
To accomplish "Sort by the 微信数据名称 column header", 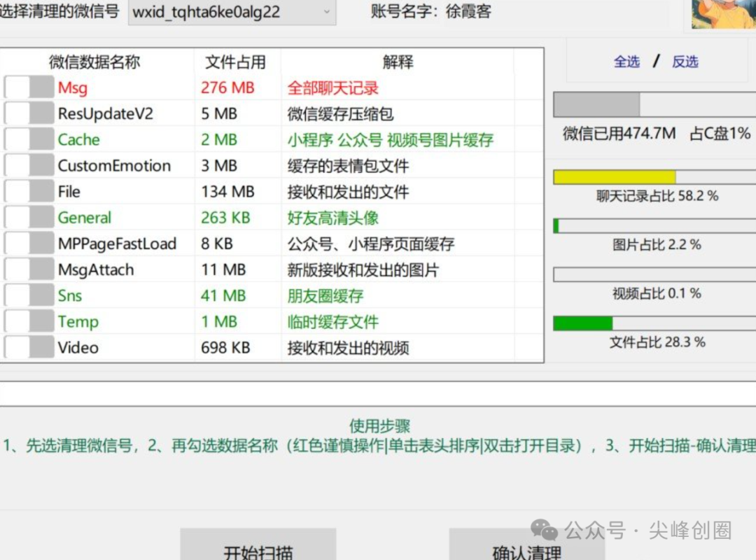I will [x=94, y=62].
